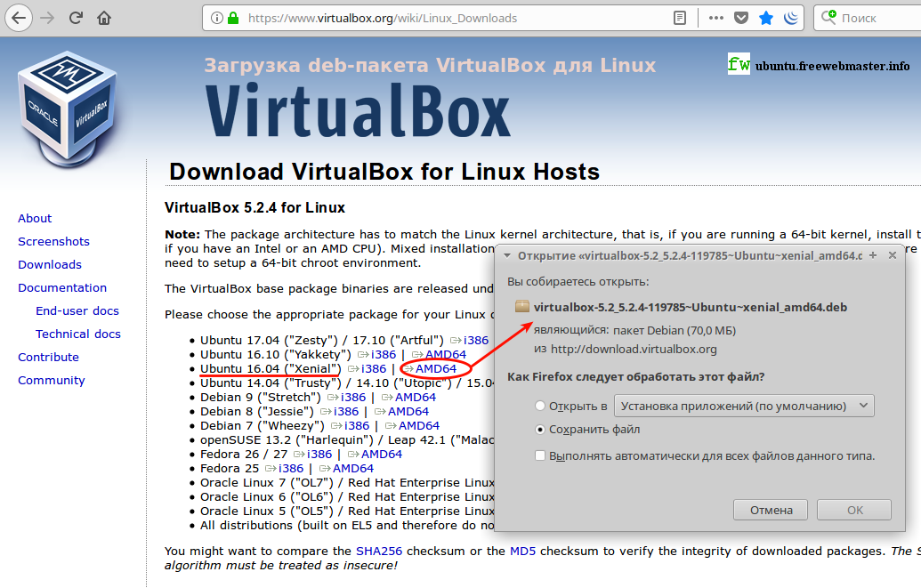Go to Downloads sidebar link
Screen dimensions: 921x588
(x=50, y=265)
